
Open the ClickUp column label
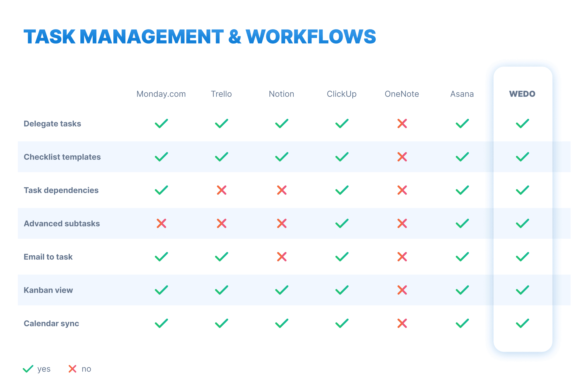point(341,94)
